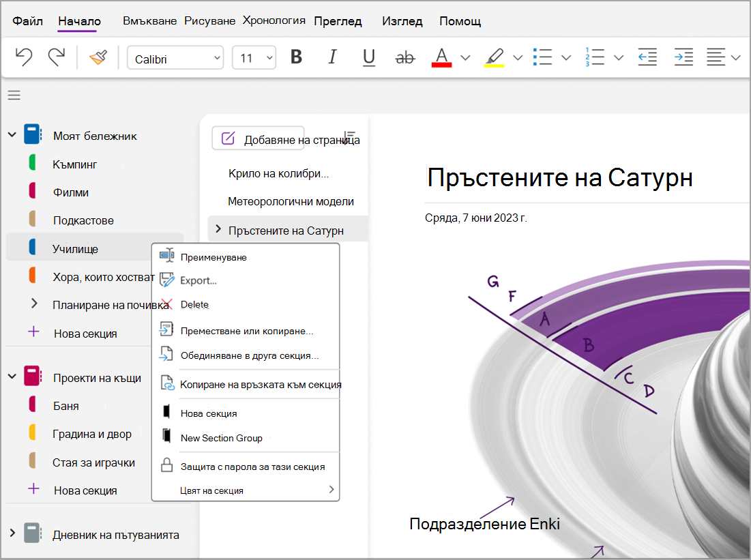This screenshot has height=560, width=751.
Task: Toggle Bold formatting
Action: click(x=297, y=57)
